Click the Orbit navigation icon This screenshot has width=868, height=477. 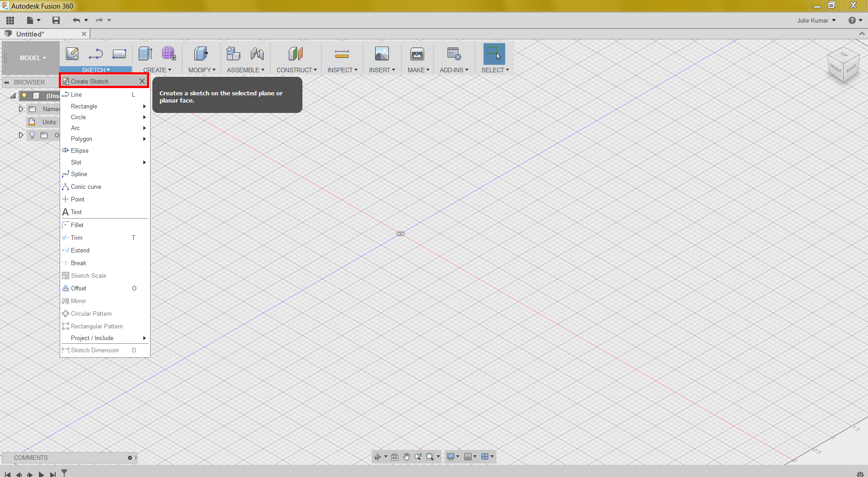coord(377,457)
